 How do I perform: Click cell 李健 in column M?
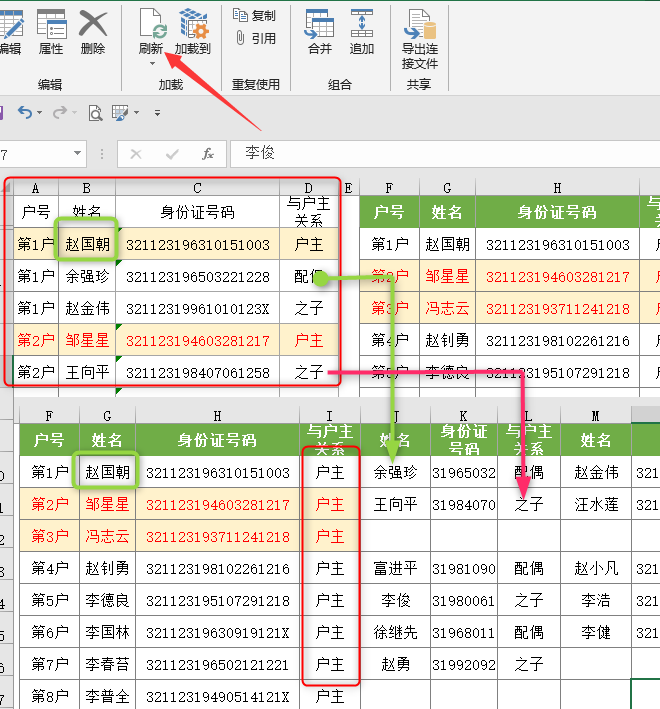596,632
